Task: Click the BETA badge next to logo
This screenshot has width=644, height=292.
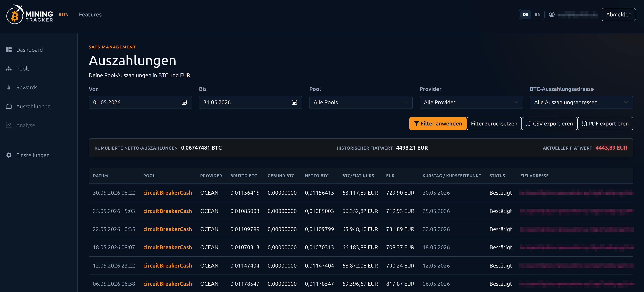Action: pos(63,15)
